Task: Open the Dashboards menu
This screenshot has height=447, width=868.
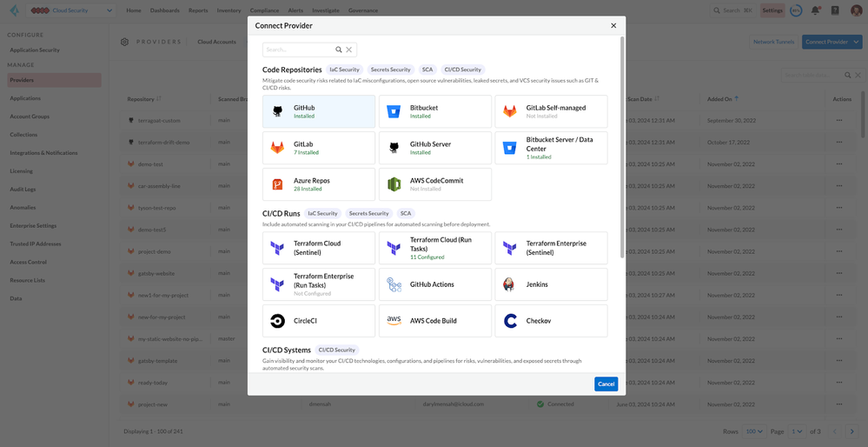Action: [164, 10]
